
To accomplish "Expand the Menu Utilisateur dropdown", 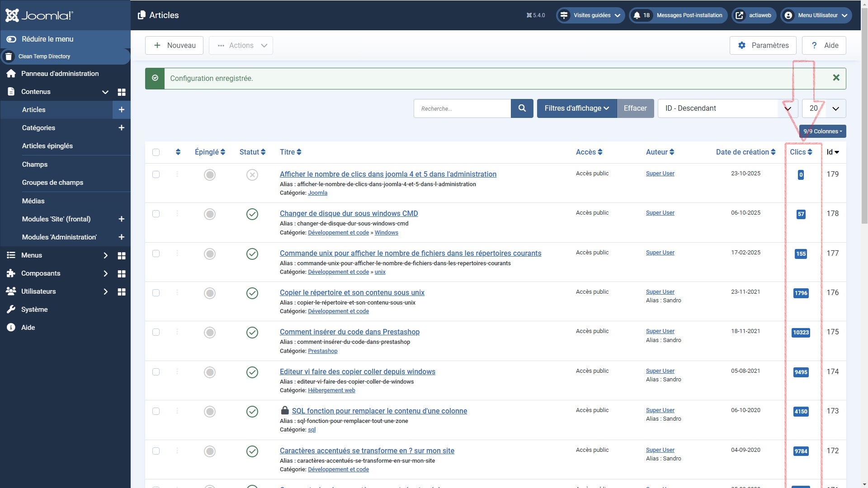I will (815, 15).
